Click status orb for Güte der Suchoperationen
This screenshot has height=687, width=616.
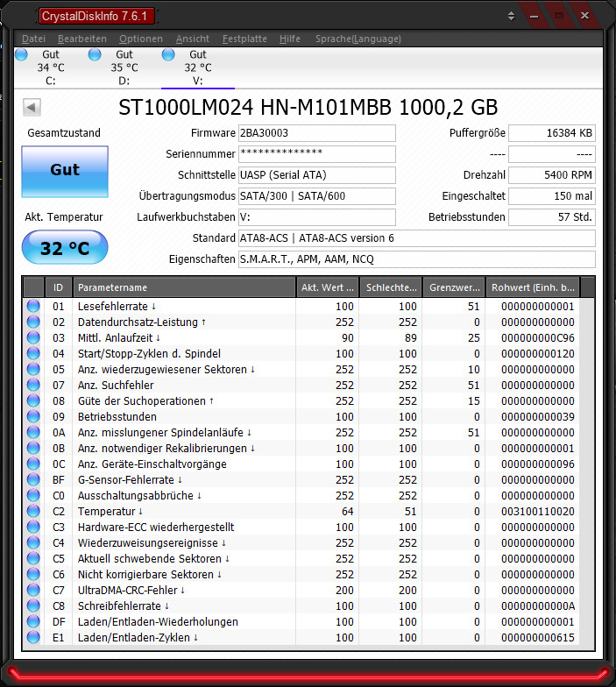[33, 400]
